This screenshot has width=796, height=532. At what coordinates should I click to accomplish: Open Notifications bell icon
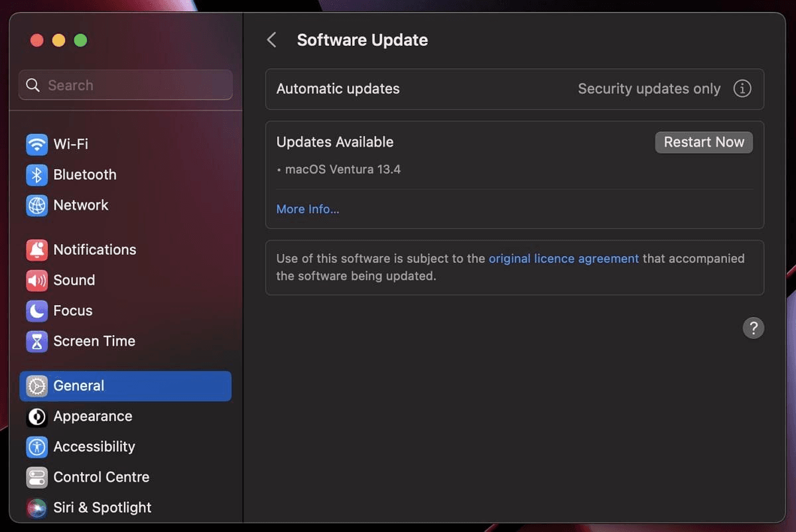pos(36,249)
